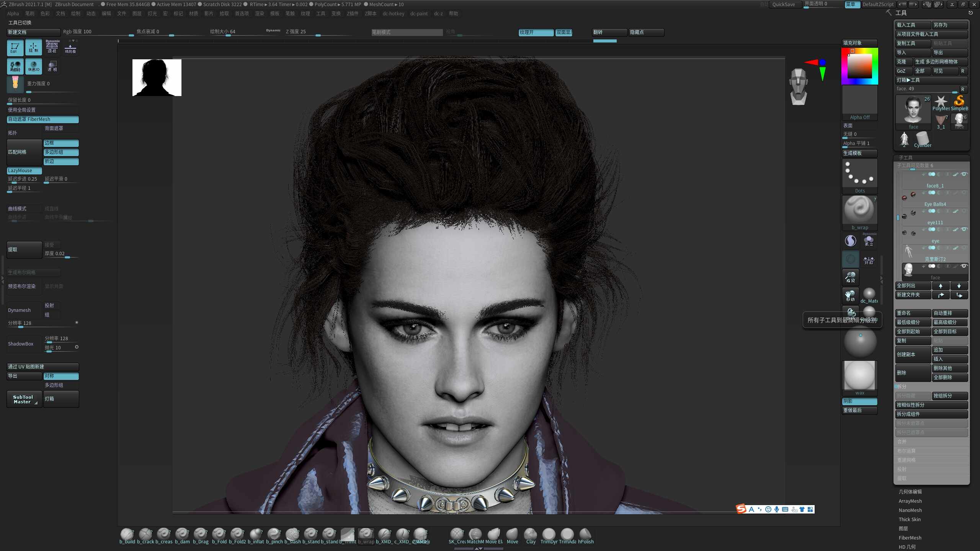
Task: Click the QuickSave button
Action: [783, 4]
